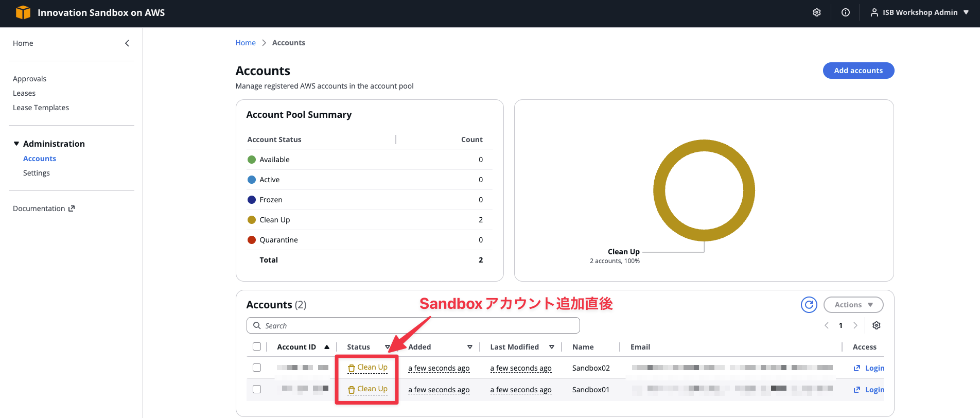Select the Sandbox02 account row checkbox
Screen dimensions: 980x418
click(257, 368)
